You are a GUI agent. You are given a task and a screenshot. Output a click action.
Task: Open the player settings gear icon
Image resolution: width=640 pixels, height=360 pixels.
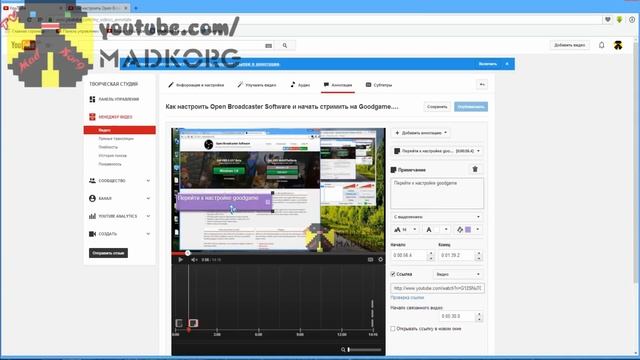[x=380, y=260]
